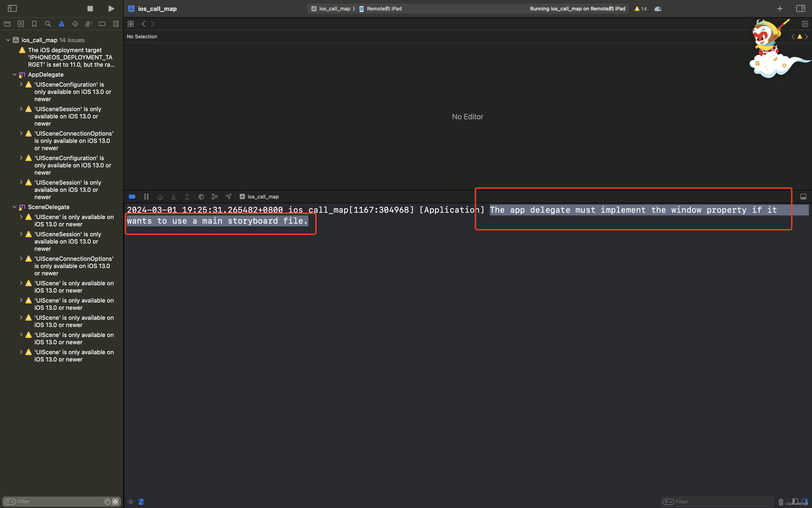The height and width of the screenshot is (508, 812).
Task: Open the Bookmark navigator icon
Action: 34,24
